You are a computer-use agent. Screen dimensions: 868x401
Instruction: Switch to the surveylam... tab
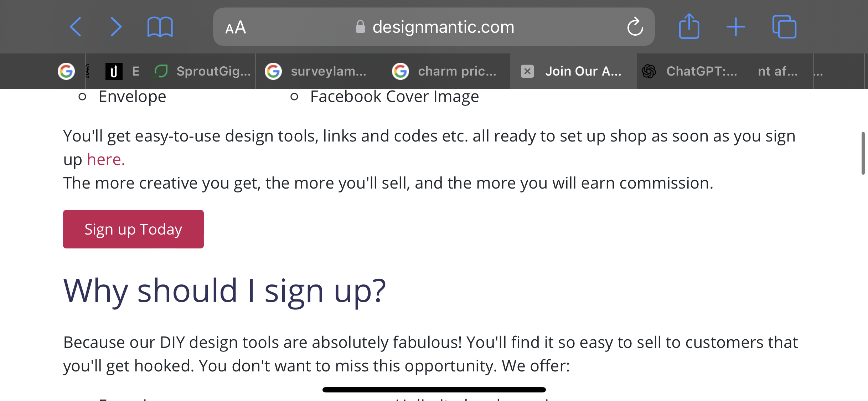click(319, 71)
